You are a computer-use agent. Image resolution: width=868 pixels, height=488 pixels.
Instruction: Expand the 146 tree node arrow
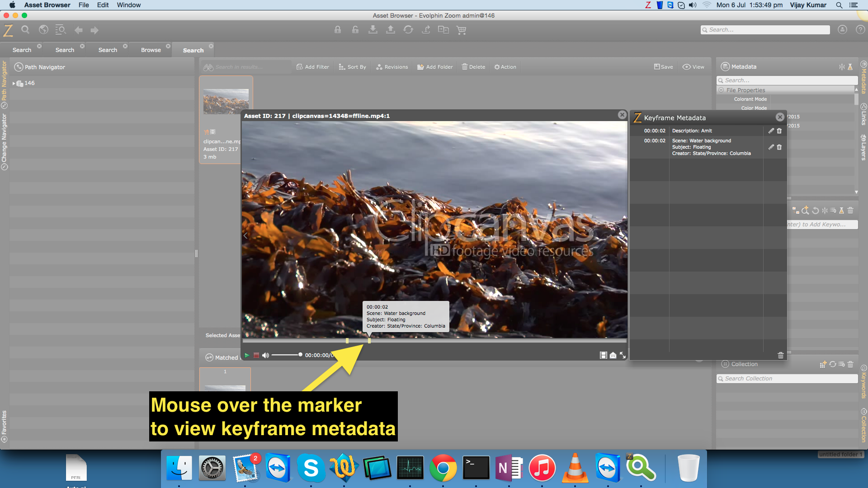[x=14, y=84]
